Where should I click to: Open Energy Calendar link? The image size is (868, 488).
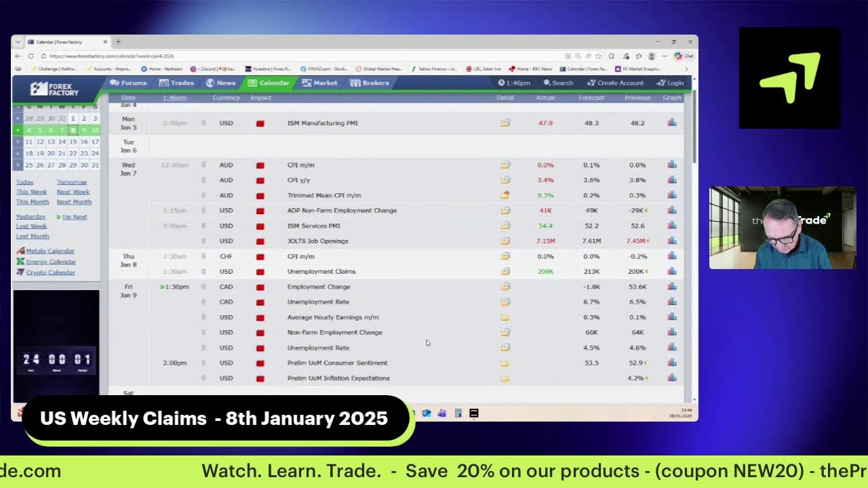tap(51, 262)
